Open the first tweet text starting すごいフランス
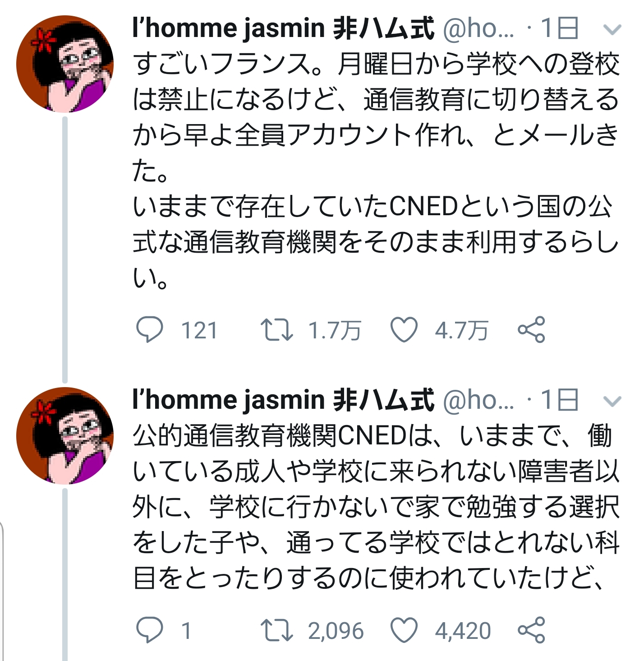 tap(375, 171)
